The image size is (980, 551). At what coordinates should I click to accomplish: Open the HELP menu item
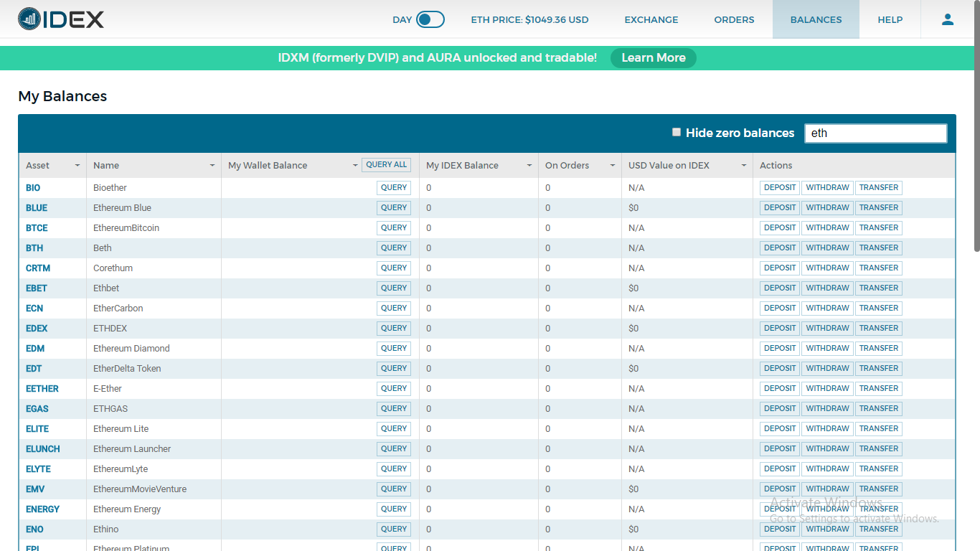click(890, 19)
